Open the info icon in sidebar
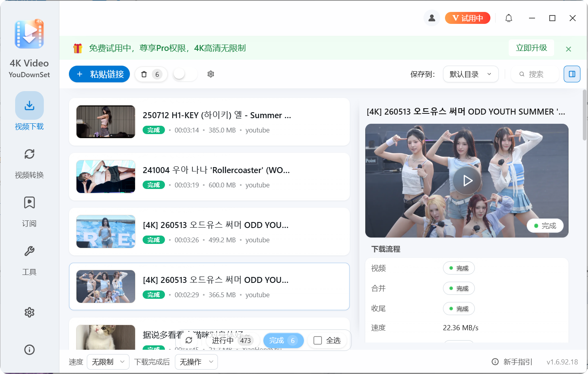588x374 pixels. (29, 350)
